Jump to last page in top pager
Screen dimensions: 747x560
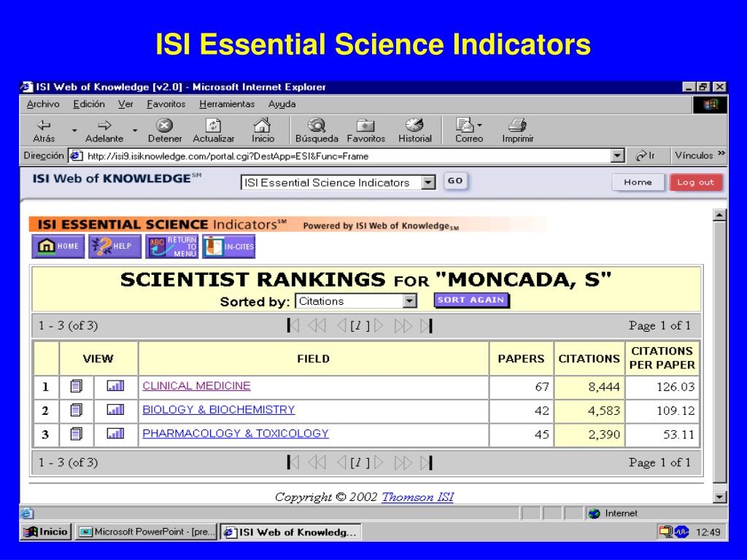pos(426,326)
